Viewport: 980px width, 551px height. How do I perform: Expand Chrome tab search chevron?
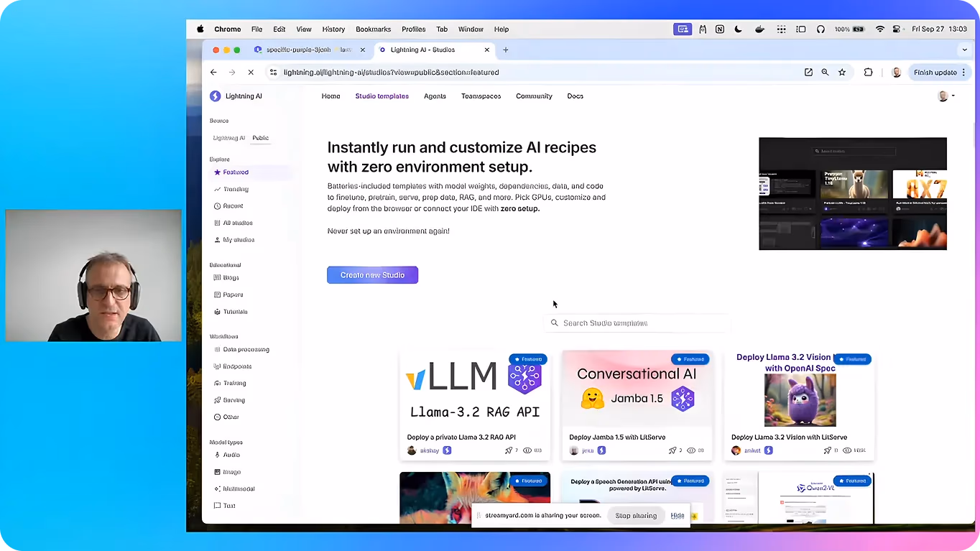coord(964,50)
